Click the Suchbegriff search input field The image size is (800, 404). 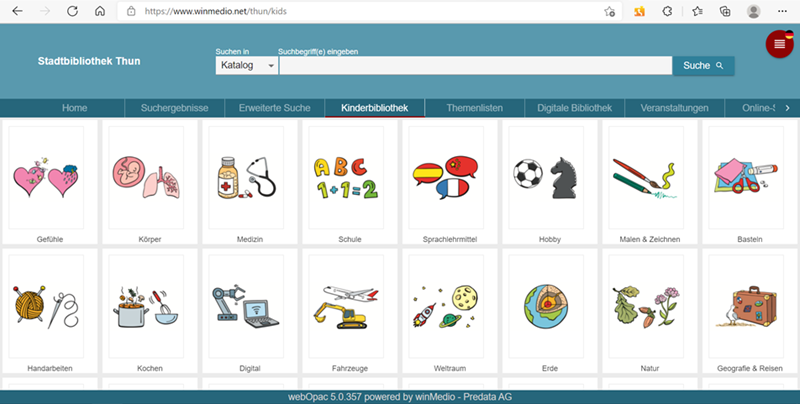point(475,66)
